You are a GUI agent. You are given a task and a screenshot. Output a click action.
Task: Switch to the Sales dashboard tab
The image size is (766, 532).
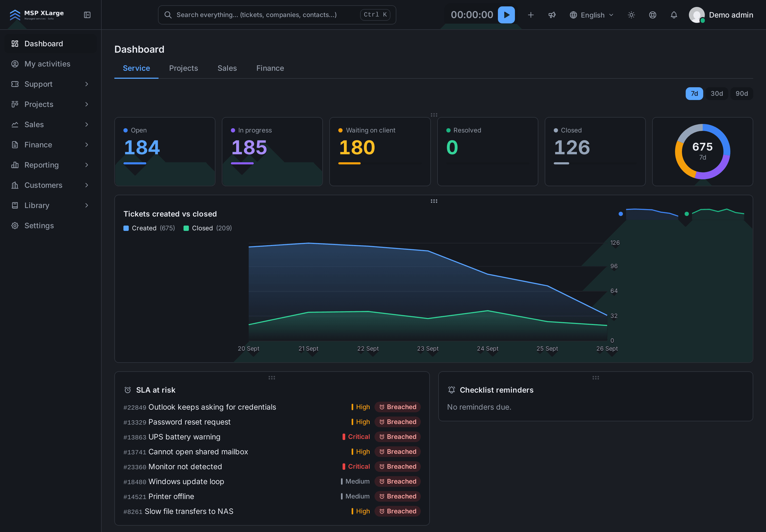point(227,68)
